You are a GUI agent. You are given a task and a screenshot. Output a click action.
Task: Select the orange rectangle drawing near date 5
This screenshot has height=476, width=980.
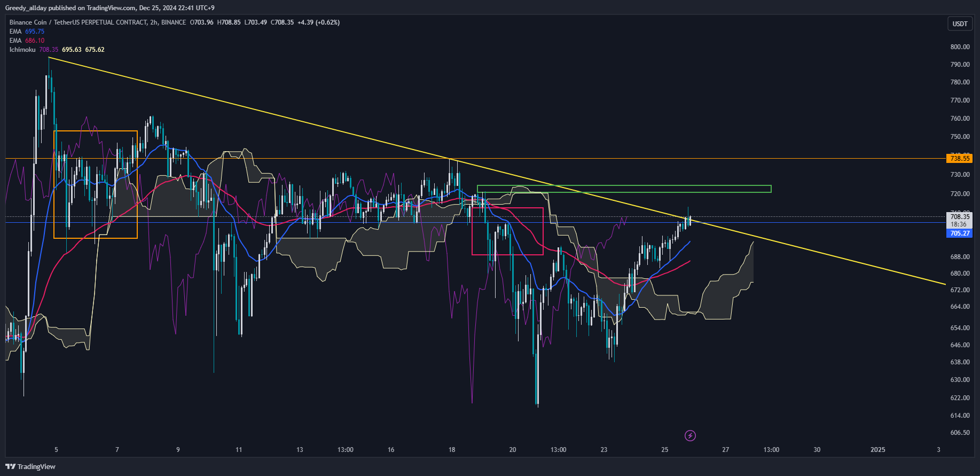point(96,184)
